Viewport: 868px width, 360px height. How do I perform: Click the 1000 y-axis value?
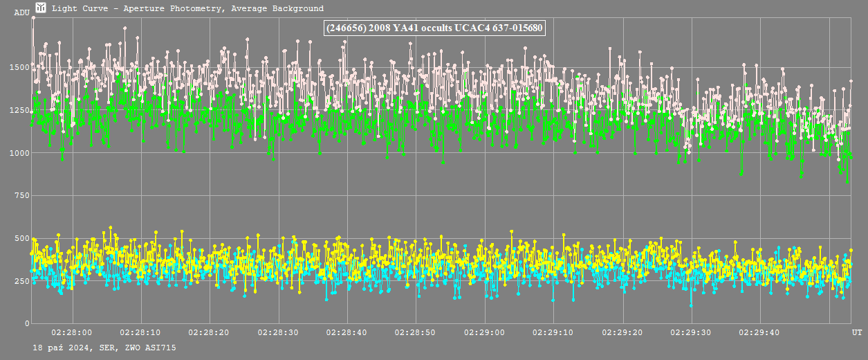pos(19,153)
